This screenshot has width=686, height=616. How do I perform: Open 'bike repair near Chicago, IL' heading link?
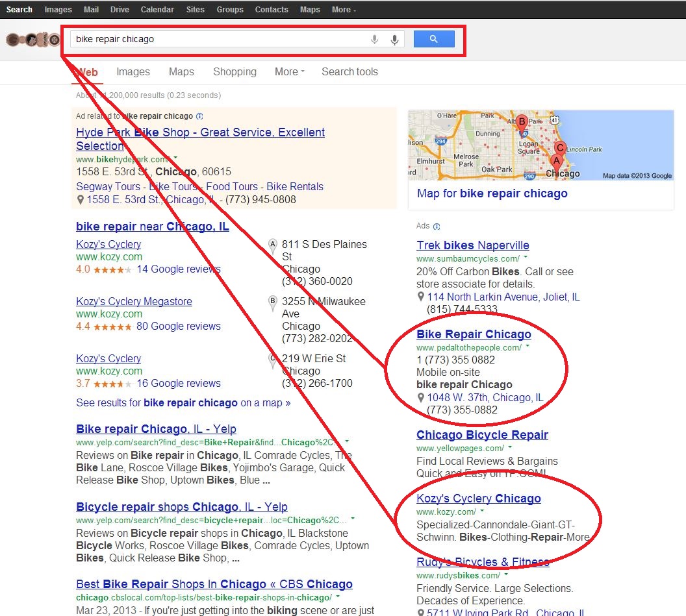(152, 227)
